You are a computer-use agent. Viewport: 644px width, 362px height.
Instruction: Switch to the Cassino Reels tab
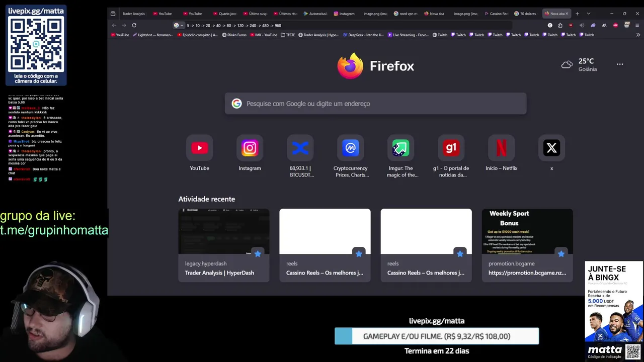point(496,14)
